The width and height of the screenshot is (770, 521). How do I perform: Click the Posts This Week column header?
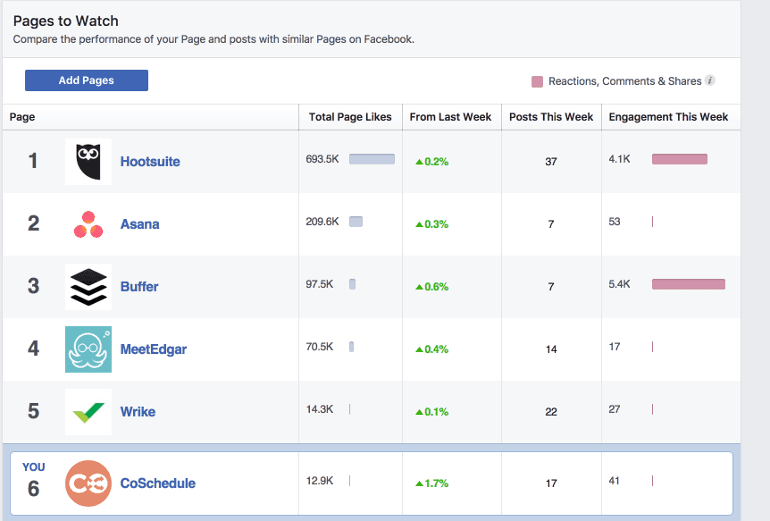[551, 117]
